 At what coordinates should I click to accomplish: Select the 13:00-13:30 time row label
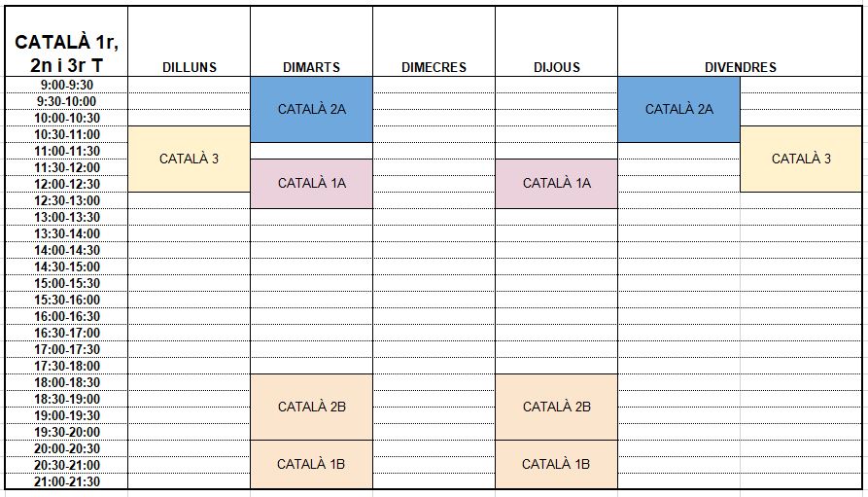coord(66,217)
